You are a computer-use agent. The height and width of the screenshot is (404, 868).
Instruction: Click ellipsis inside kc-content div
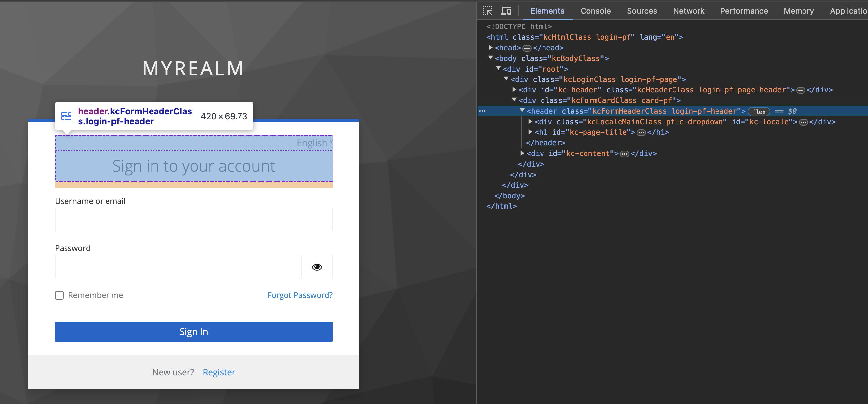point(625,154)
